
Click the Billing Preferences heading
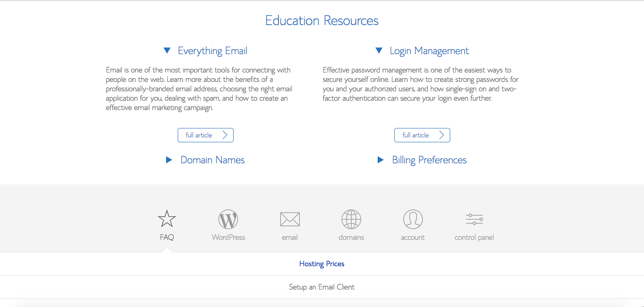pyautogui.click(x=429, y=160)
